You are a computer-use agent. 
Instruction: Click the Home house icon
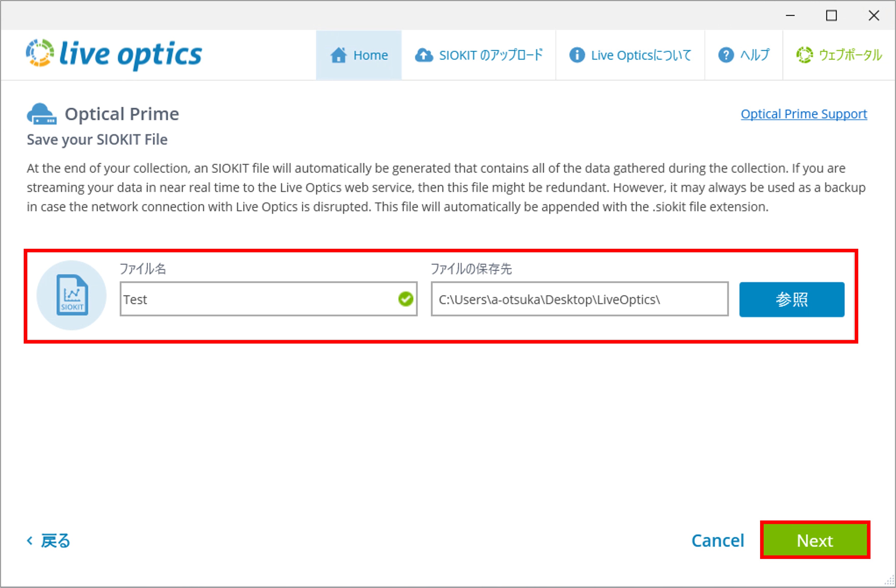(338, 55)
